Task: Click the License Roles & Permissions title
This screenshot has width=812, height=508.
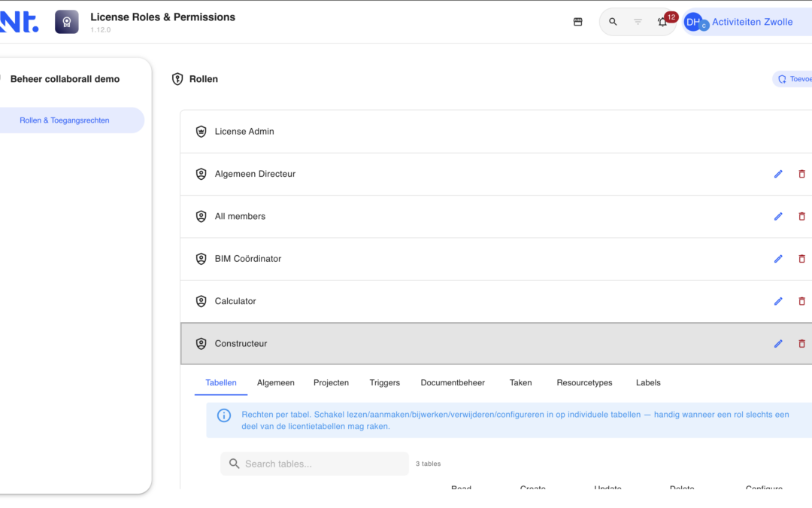Action: [x=162, y=17]
